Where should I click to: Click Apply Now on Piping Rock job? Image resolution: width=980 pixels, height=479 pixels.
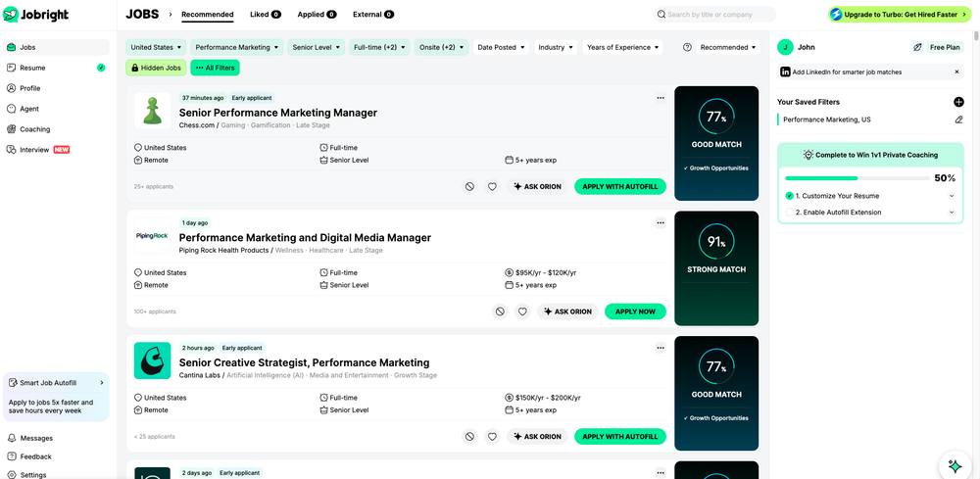click(636, 311)
